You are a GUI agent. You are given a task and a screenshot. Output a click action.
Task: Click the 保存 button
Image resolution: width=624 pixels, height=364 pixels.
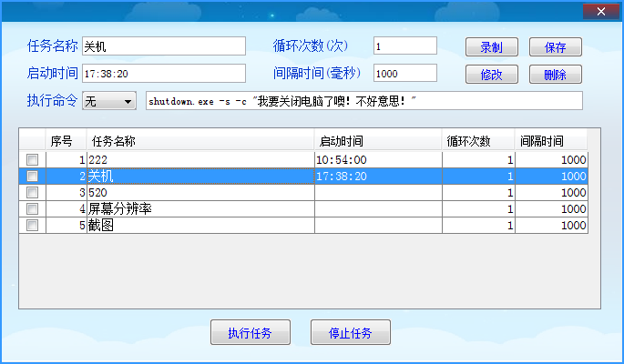[x=556, y=47]
